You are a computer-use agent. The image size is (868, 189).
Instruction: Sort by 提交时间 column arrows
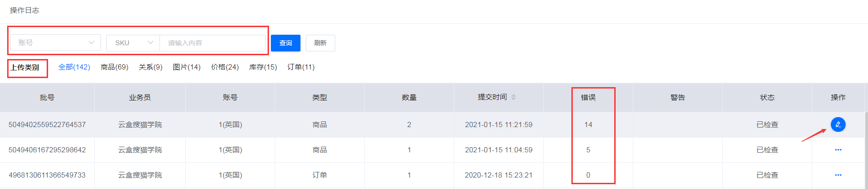[514, 97]
